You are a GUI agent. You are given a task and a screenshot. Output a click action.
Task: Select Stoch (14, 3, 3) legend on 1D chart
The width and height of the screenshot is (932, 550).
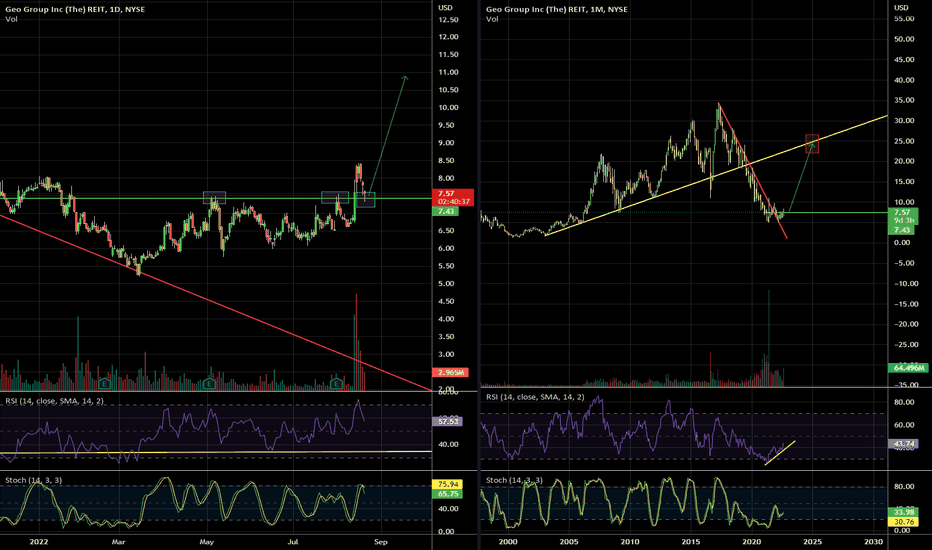(33, 480)
